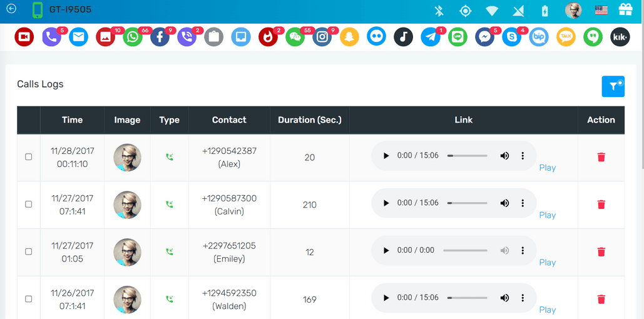Mute the Calvin call audio player
644x319 pixels.
pyautogui.click(x=505, y=203)
